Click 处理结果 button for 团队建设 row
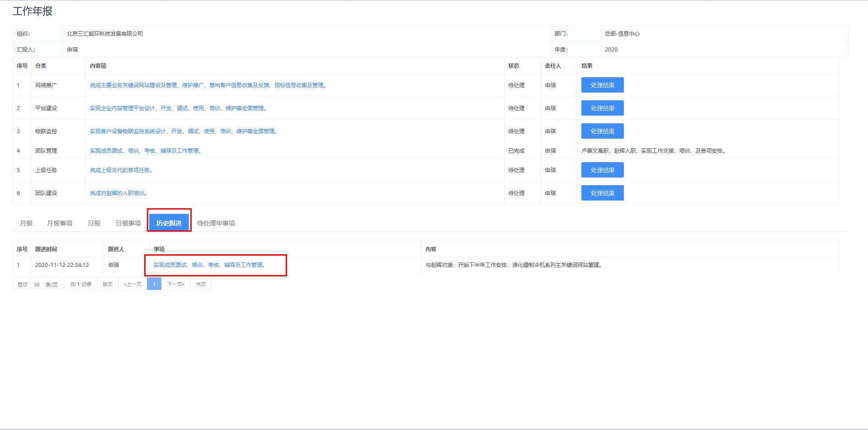Image resolution: width=868 pixels, height=430 pixels. 602,193
